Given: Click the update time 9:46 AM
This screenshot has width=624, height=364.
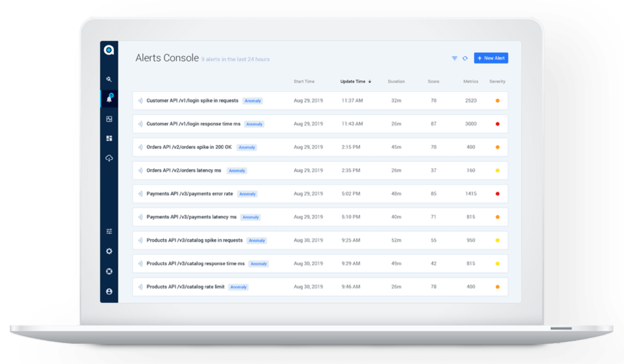Looking at the screenshot, I should [351, 287].
